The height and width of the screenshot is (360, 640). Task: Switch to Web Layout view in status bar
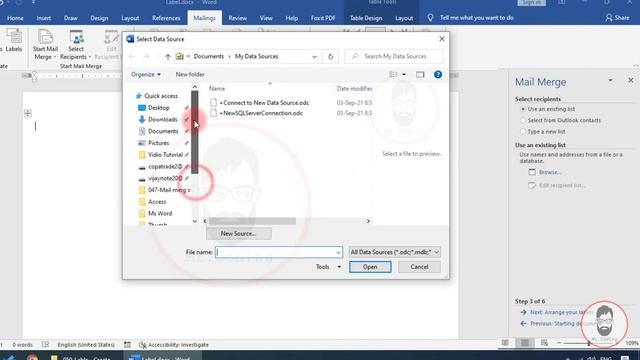[544, 343]
